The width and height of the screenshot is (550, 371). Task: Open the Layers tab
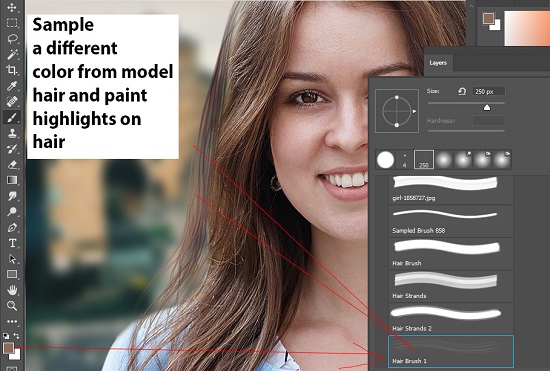coord(438,63)
